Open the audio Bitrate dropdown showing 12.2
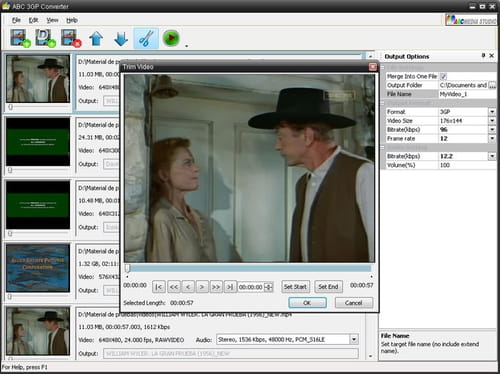 click(x=492, y=156)
